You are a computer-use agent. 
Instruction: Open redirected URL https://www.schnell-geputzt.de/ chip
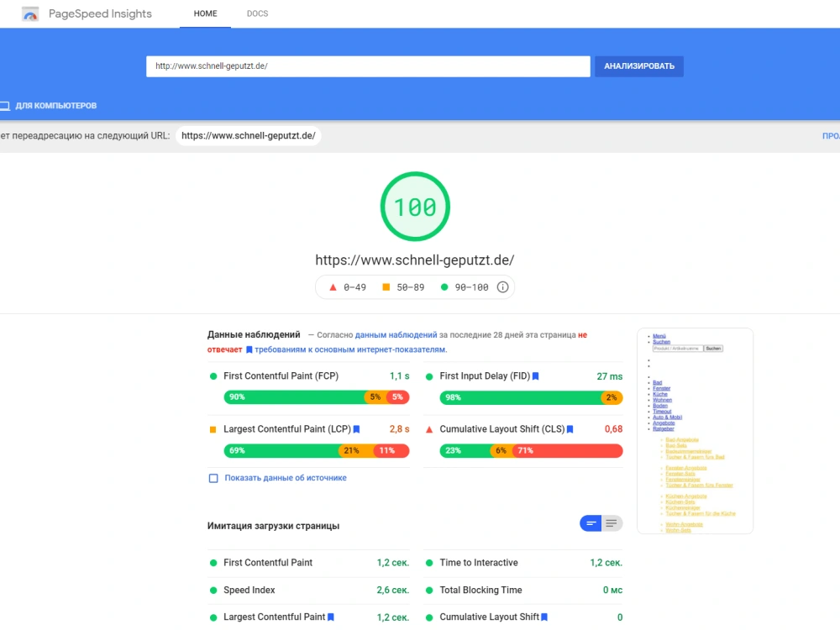[248, 135]
